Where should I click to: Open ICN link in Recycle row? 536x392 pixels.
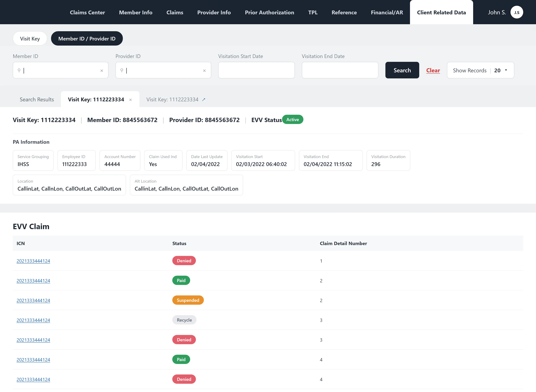(x=33, y=320)
